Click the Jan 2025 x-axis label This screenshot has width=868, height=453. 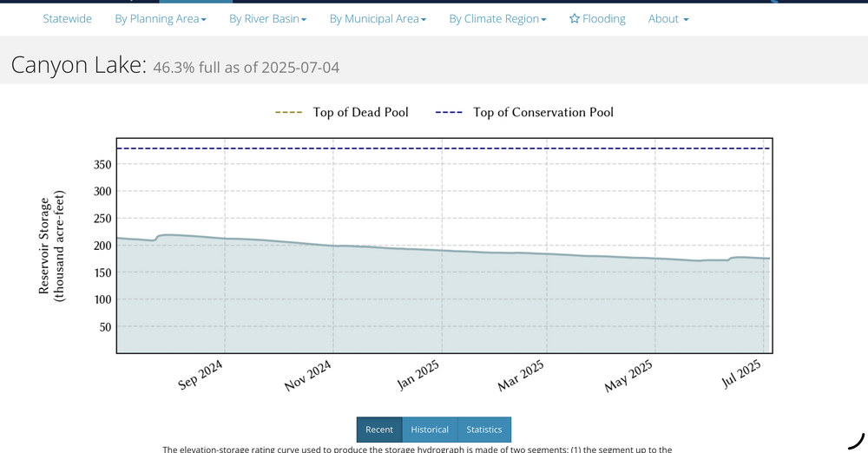tap(418, 376)
